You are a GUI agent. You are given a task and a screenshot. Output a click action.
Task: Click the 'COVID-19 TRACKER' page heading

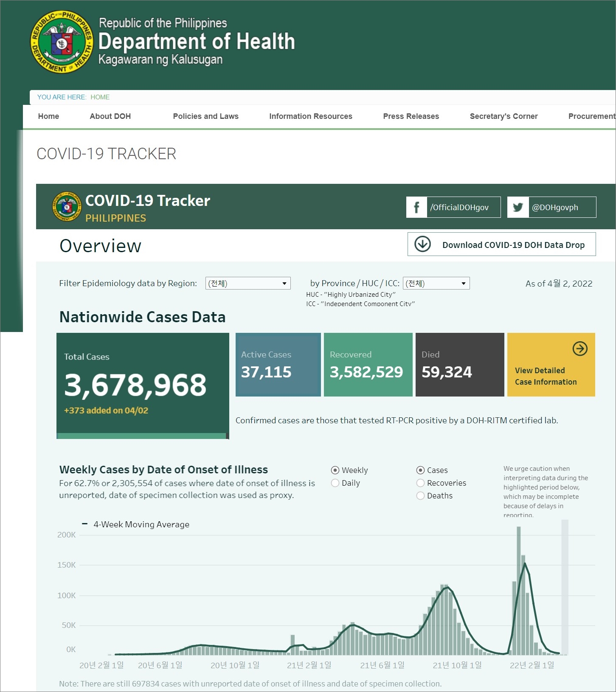[106, 154]
